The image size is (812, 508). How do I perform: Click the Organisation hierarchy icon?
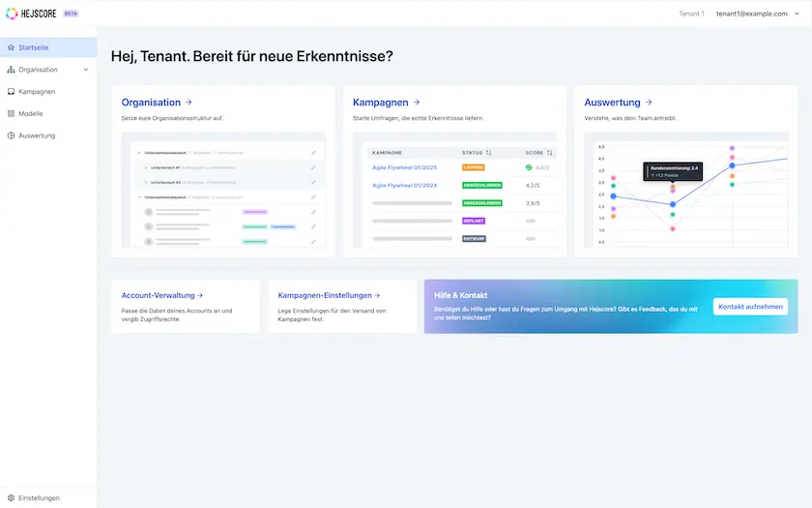coord(11,70)
